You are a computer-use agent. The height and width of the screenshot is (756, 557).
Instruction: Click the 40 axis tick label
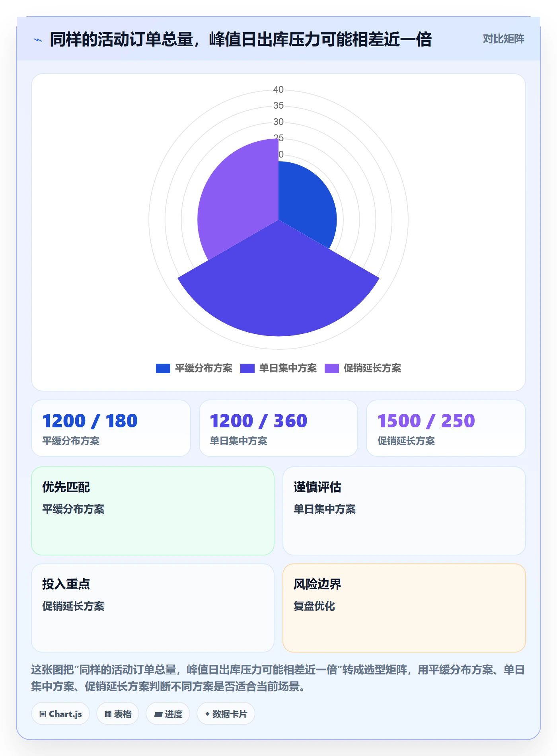[278, 90]
